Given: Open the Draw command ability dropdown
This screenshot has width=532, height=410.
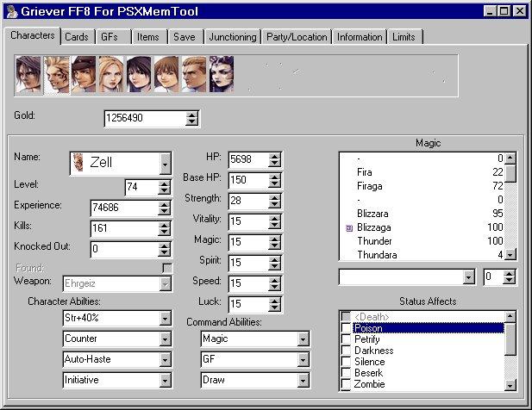Looking at the screenshot, I should 303,381.
